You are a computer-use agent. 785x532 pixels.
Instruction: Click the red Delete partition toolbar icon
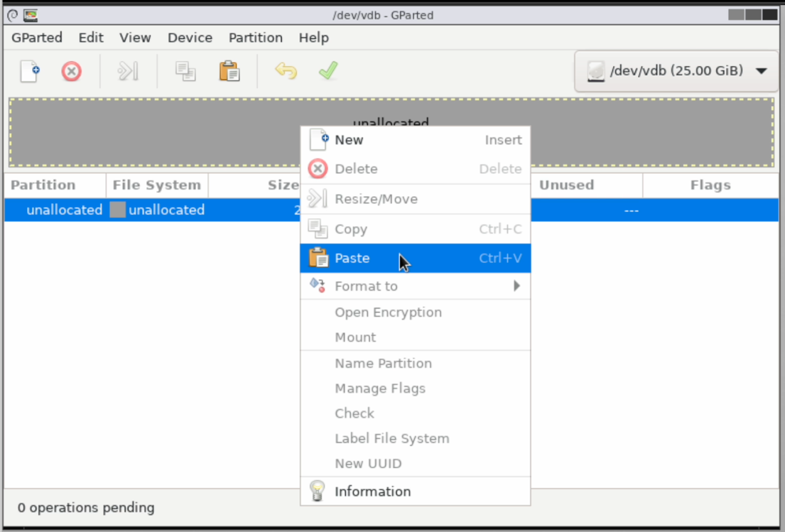coord(72,72)
